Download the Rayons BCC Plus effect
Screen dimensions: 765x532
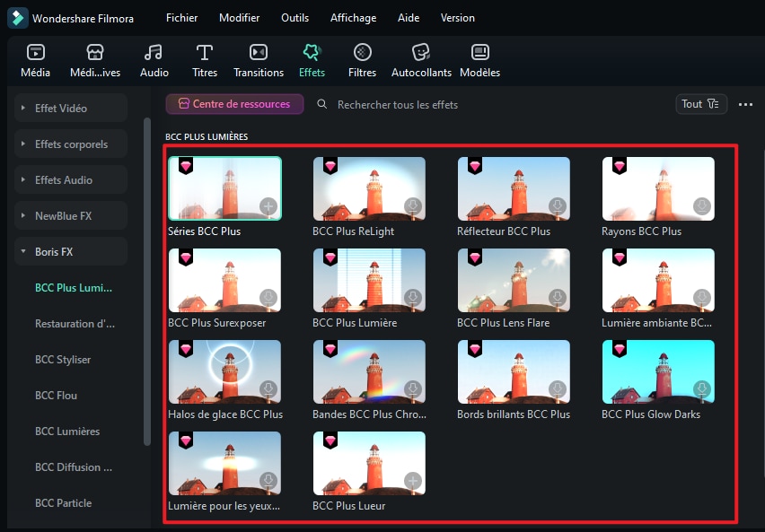click(702, 206)
